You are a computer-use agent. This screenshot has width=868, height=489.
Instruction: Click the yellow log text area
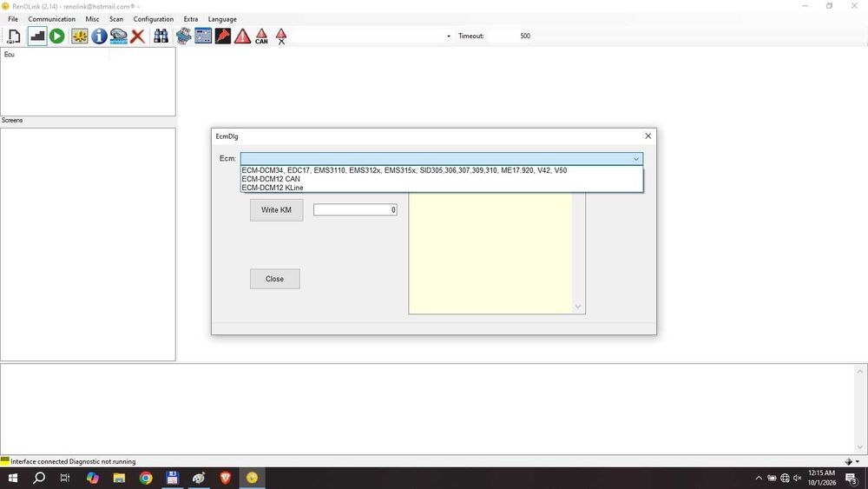point(490,253)
